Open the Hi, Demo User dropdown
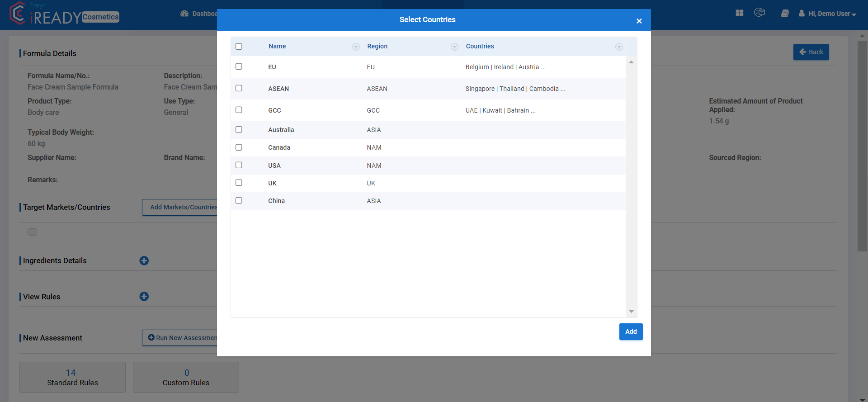Viewport: 868px width, 402px height. [827, 14]
